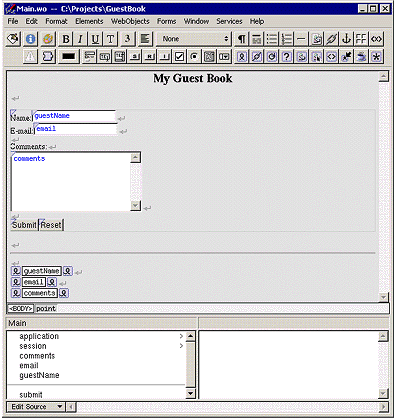397x420 pixels.
Task: Toggle Bold formatting
Action: [66, 39]
